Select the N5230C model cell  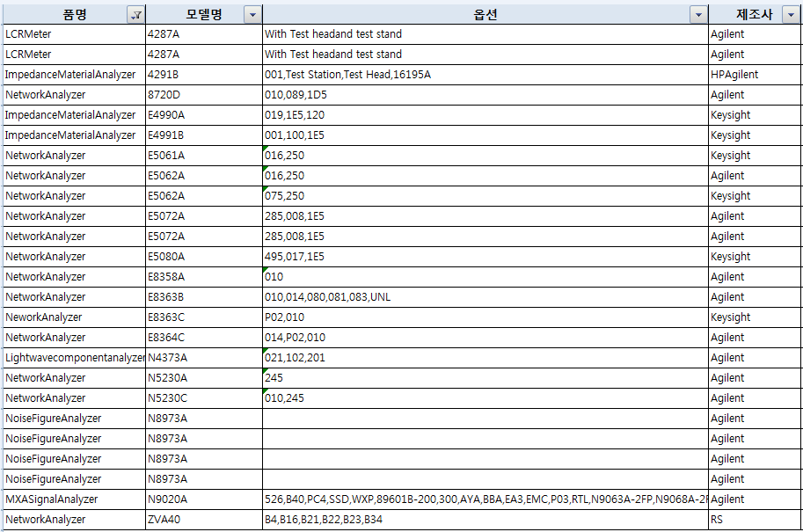pos(166,398)
